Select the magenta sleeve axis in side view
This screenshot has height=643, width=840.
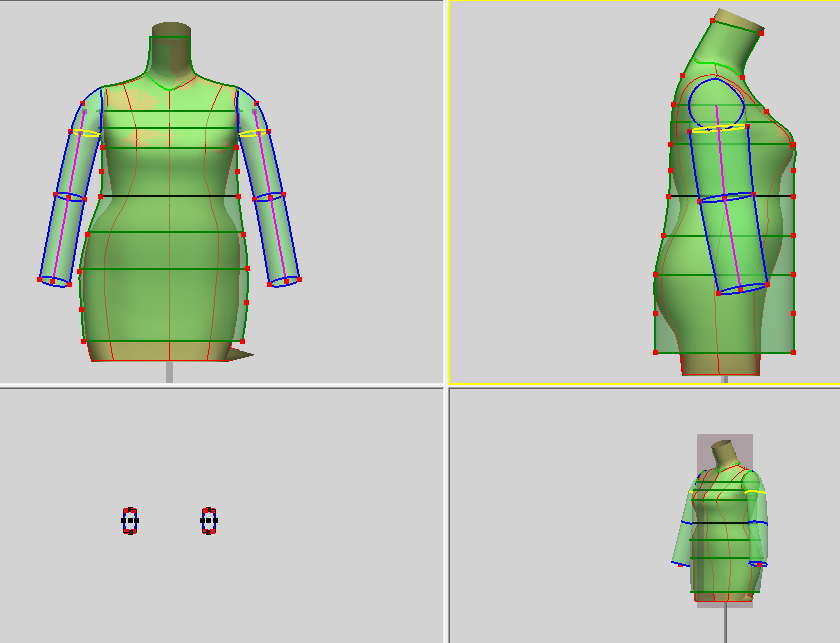tap(729, 198)
